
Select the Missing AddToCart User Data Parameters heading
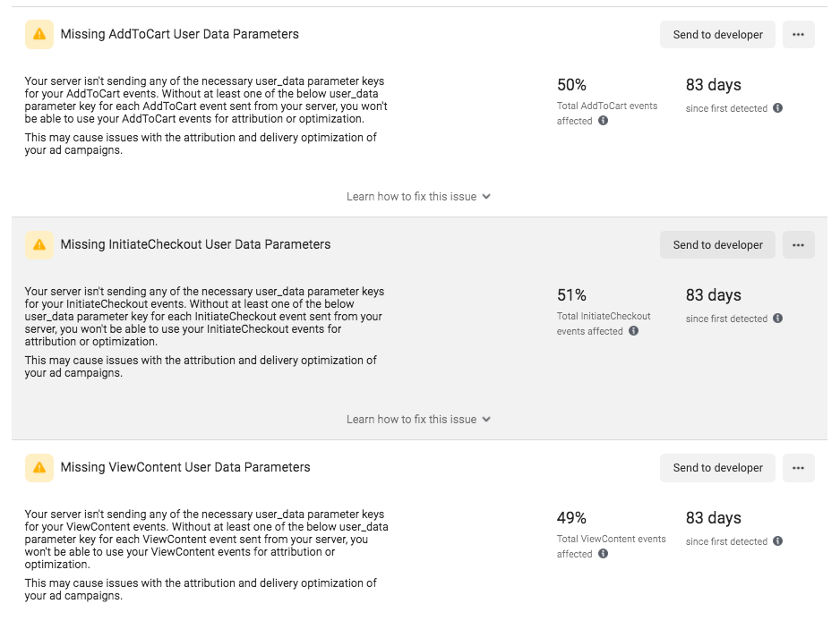click(x=179, y=34)
